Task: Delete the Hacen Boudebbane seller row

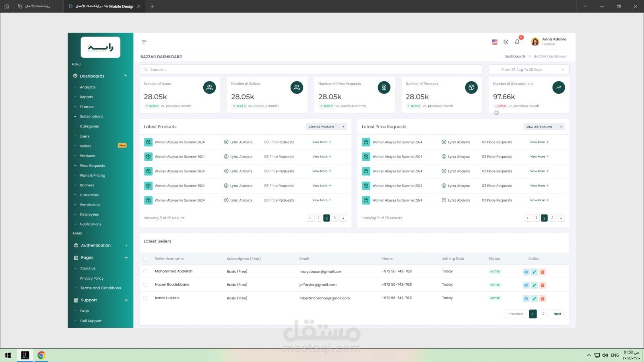Action: tap(543, 285)
